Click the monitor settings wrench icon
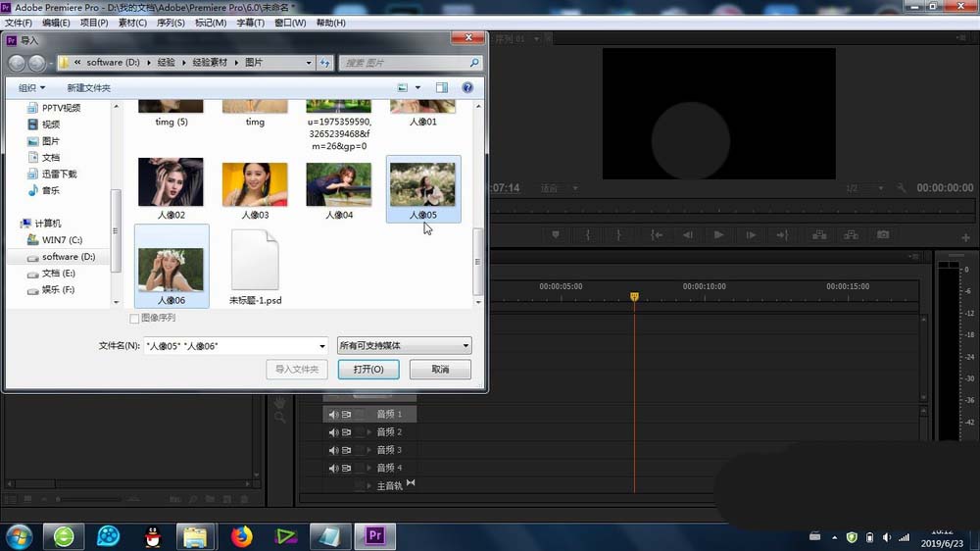 point(902,188)
